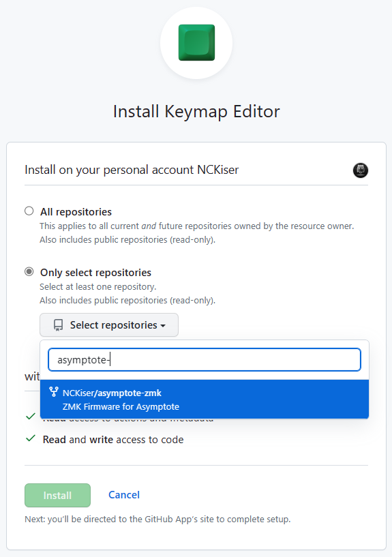Click the green checkmark next to code access

pos(31,438)
